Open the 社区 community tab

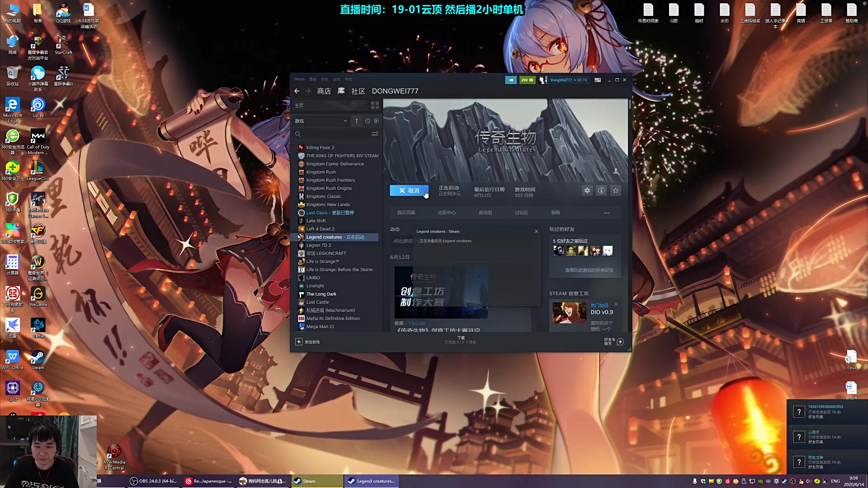pos(358,91)
